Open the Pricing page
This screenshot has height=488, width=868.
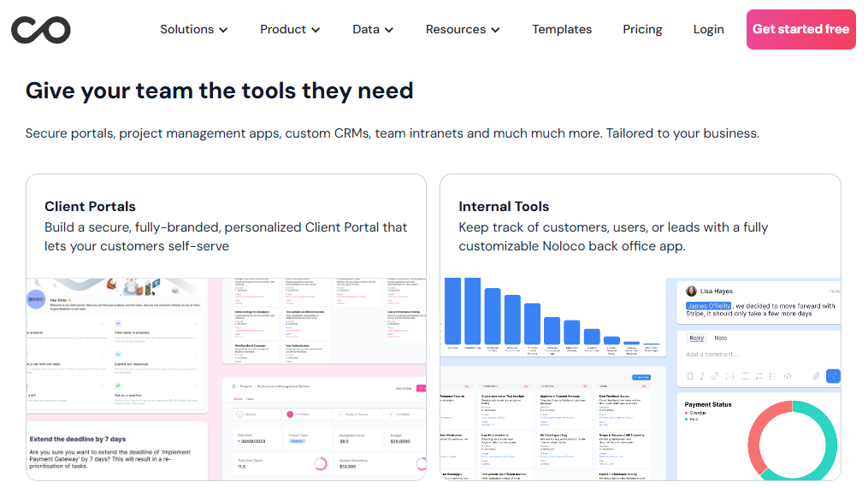point(642,29)
